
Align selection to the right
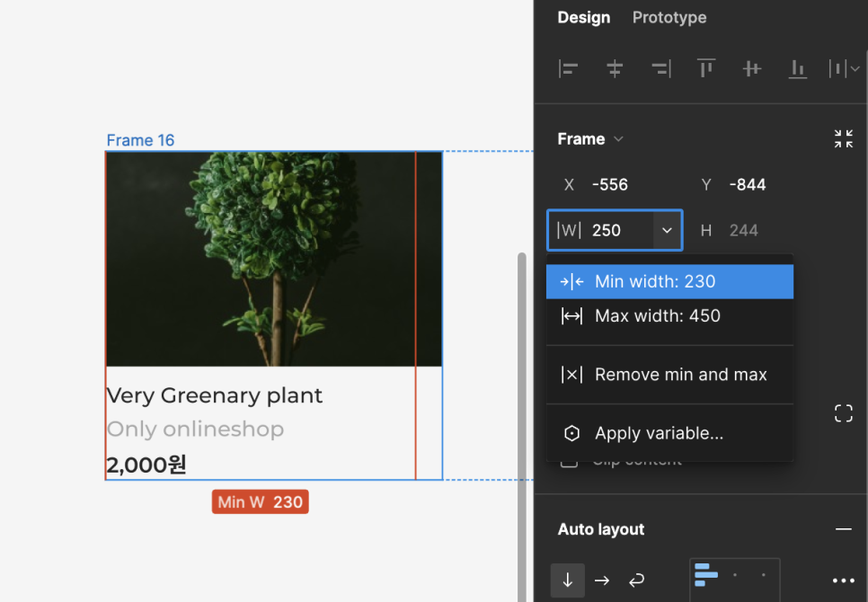click(661, 68)
